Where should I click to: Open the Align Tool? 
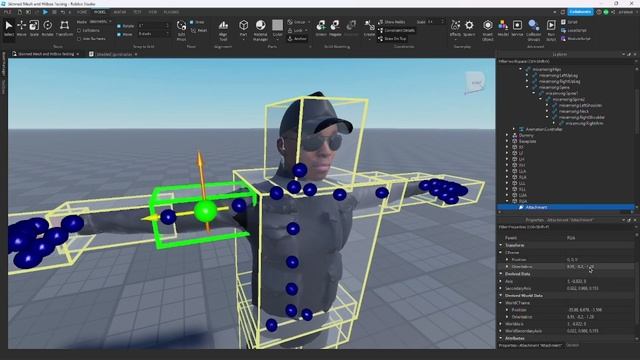[x=223, y=30]
